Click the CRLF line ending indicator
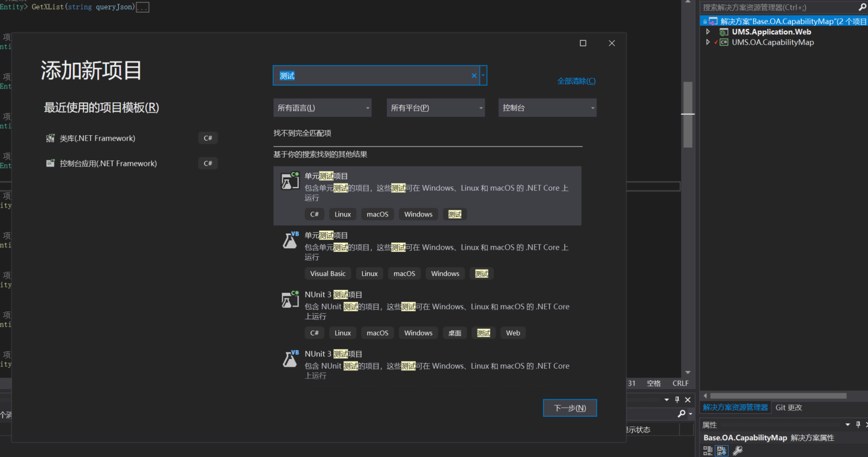Screen dimensions: 868x457 tap(681, 384)
